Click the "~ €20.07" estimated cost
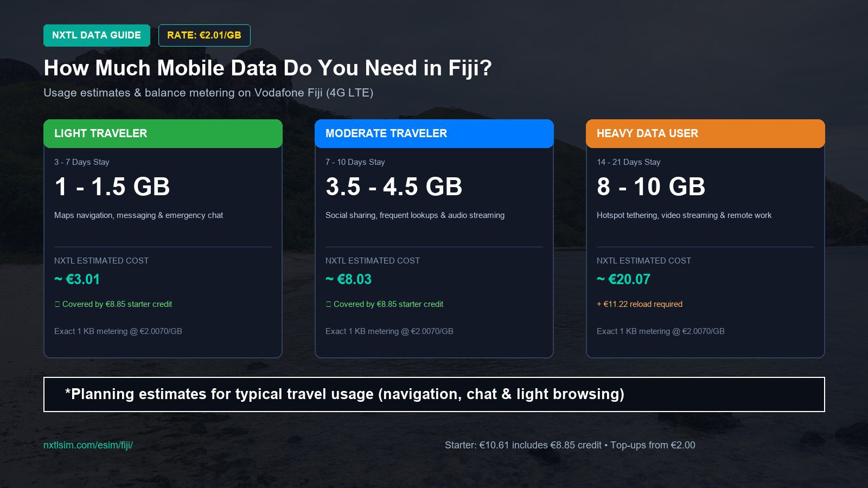 coord(623,279)
